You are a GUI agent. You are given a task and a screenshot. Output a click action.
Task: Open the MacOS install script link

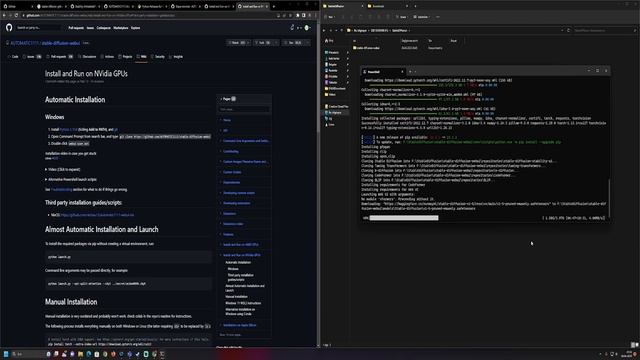97,215
